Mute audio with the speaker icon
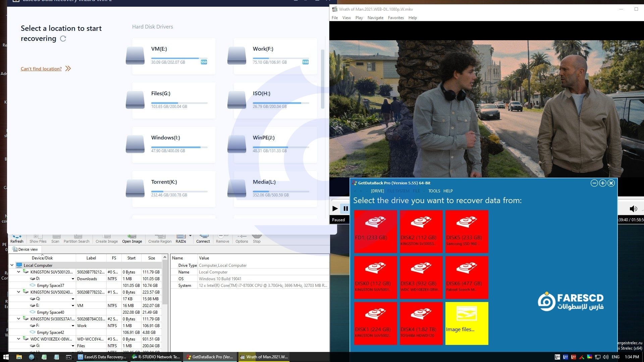 point(633,209)
